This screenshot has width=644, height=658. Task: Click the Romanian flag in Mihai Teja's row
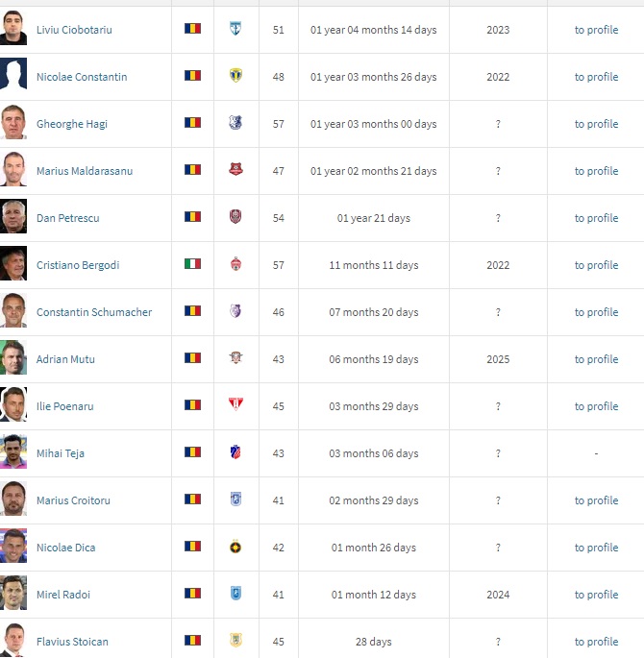click(x=192, y=453)
